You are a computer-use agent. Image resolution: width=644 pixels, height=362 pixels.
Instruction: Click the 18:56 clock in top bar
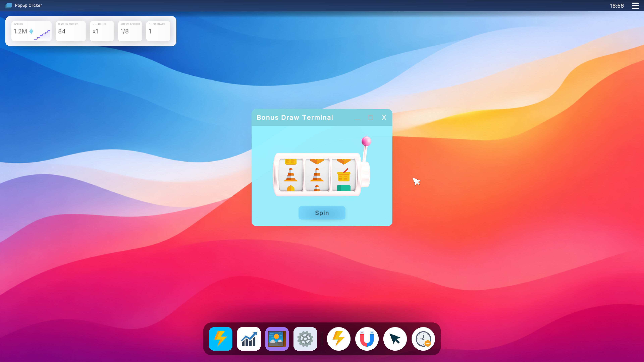(617, 6)
